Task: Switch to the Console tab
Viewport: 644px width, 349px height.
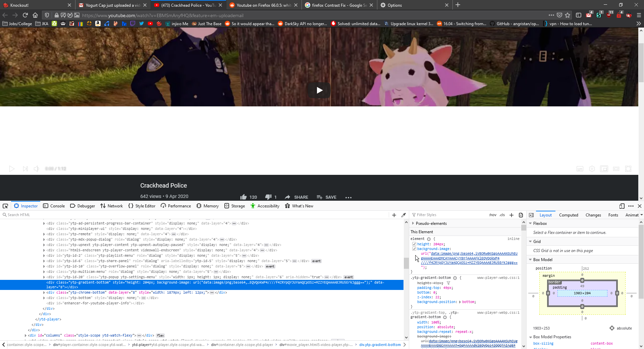Action: pyautogui.click(x=54, y=206)
